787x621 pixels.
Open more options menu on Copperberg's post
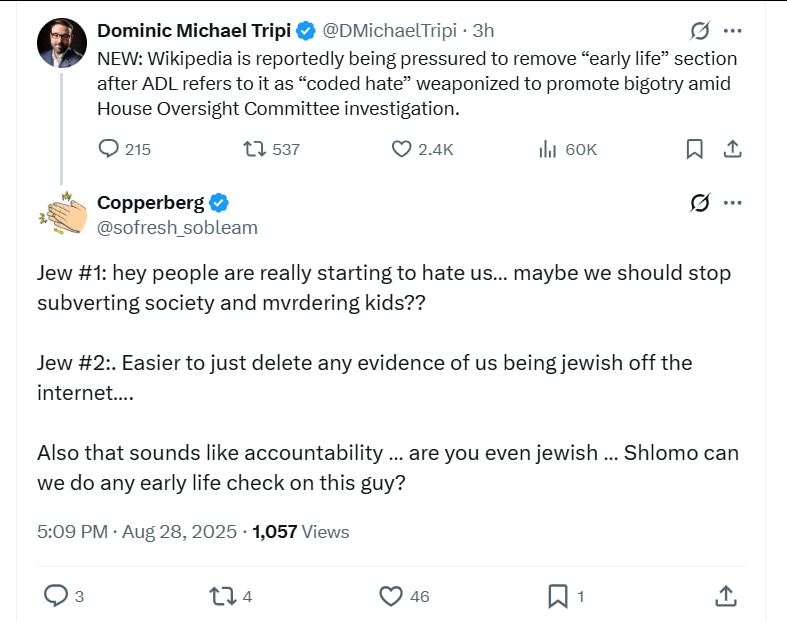coord(733,203)
